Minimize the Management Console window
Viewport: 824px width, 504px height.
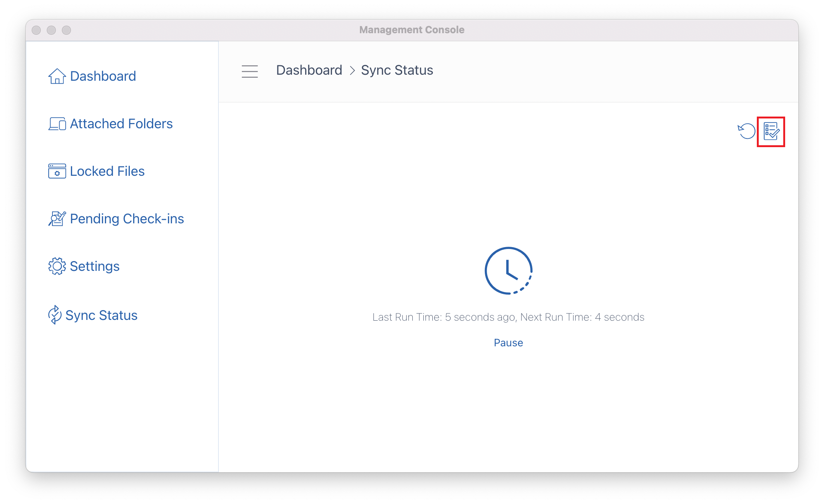pos(51,30)
